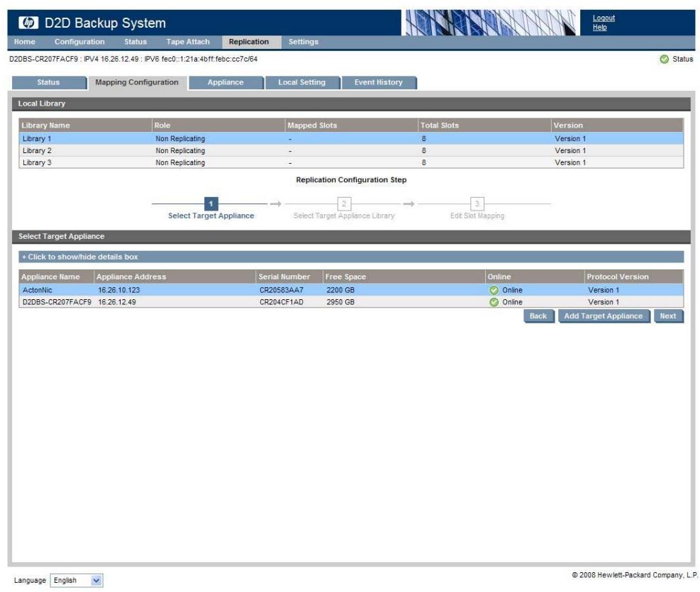Select step 3 Edit Slot Mapping marker

[x=477, y=204]
